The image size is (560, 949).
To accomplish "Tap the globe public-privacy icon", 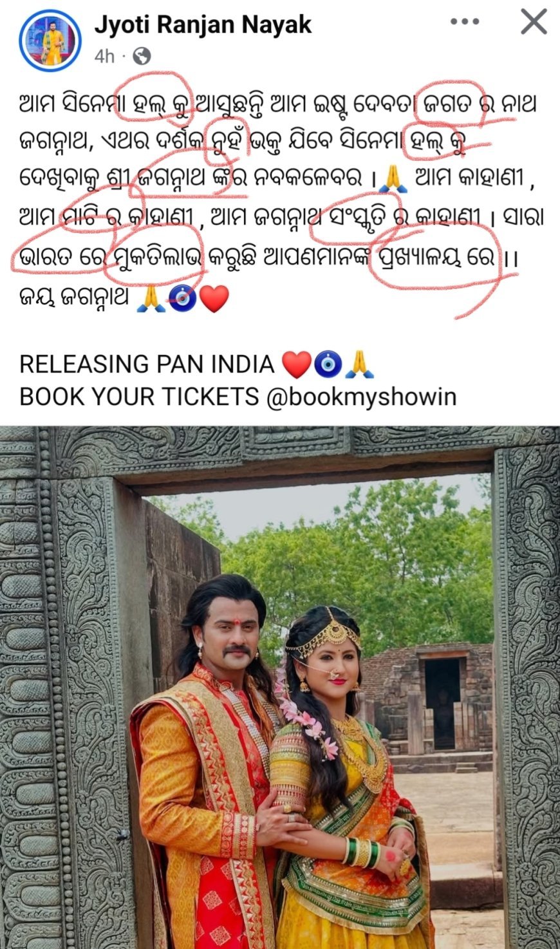I will (x=141, y=57).
